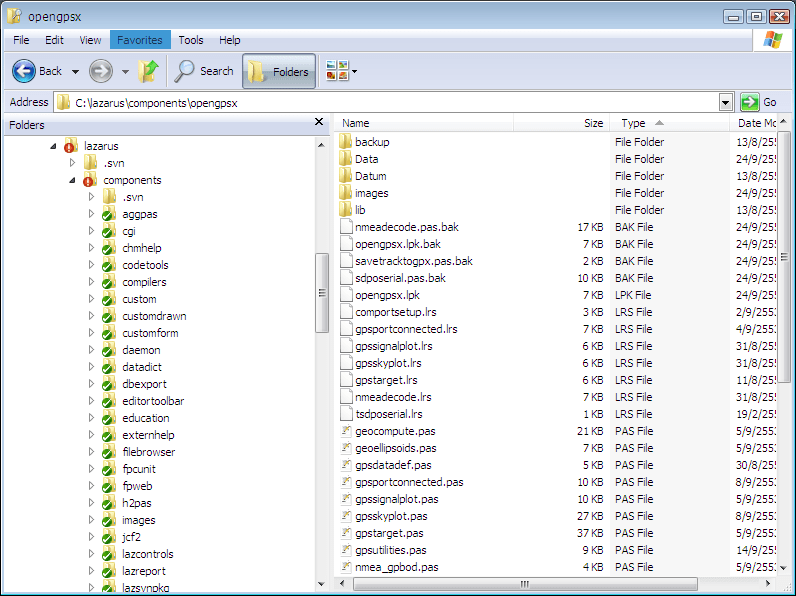Image resolution: width=796 pixels, height=596 pixels.
Task: Open the Edit menu
Action: (x=54, y=40)
